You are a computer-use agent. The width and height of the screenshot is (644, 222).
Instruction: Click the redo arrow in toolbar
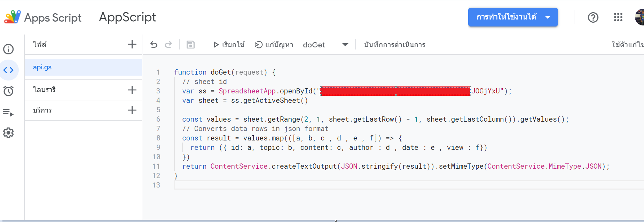(168, 45)
